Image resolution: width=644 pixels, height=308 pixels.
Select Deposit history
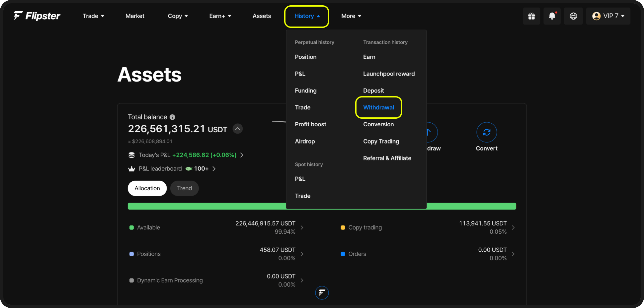tap(373, 91)
